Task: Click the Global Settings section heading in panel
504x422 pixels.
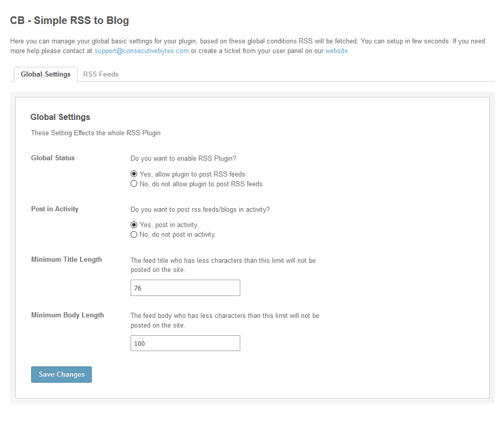Action: point(60,117)
